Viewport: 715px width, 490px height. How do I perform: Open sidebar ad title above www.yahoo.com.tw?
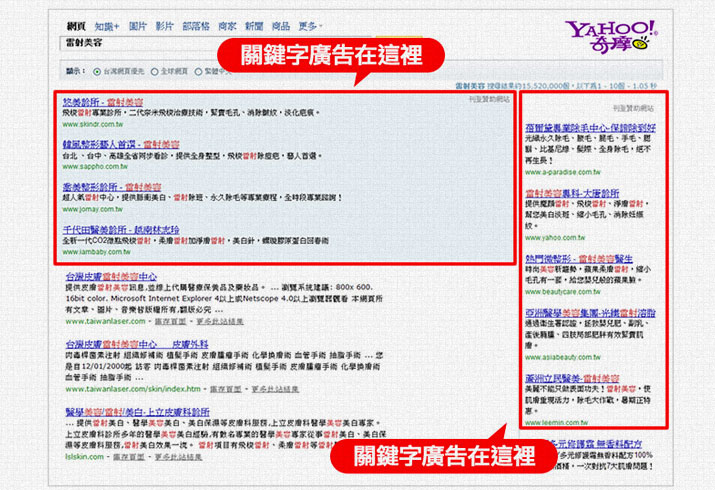click(572, 193)
